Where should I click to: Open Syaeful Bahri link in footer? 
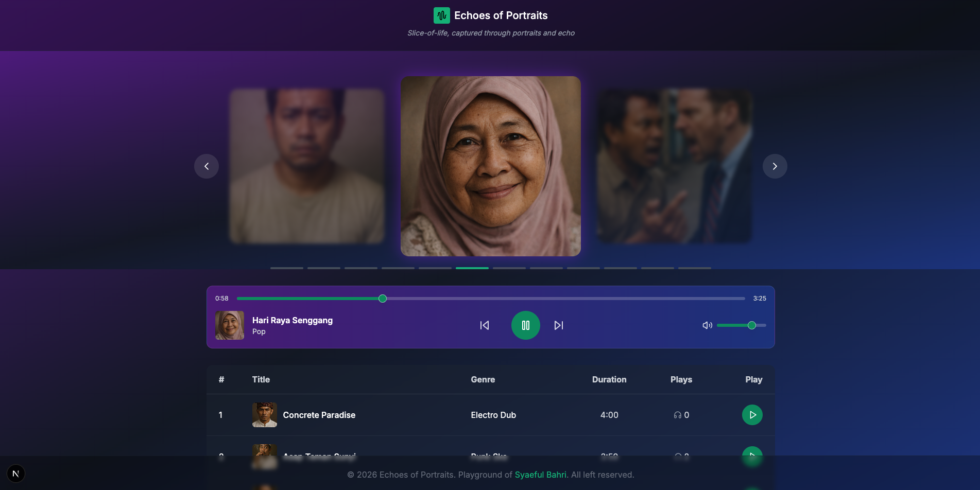tap(540, 475)
